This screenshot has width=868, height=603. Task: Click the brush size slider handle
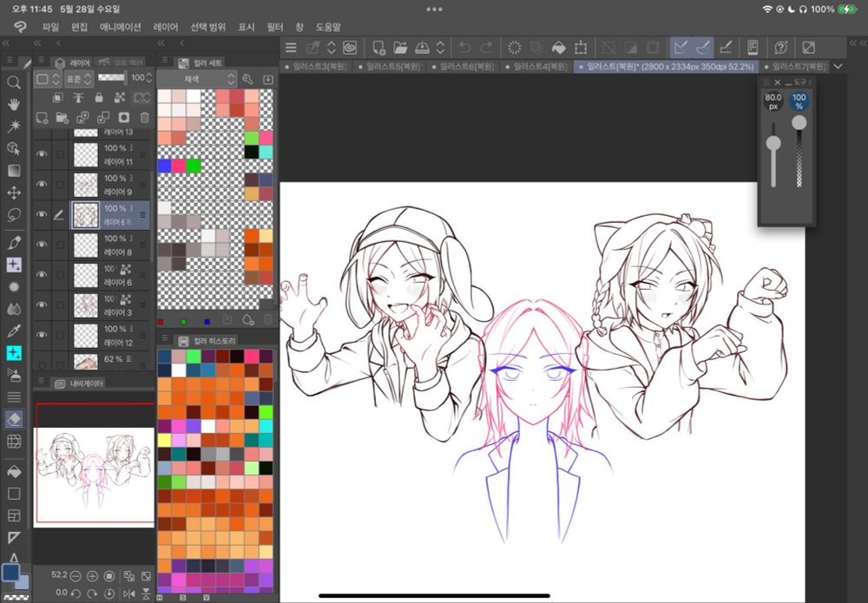[x=773, y=143]
